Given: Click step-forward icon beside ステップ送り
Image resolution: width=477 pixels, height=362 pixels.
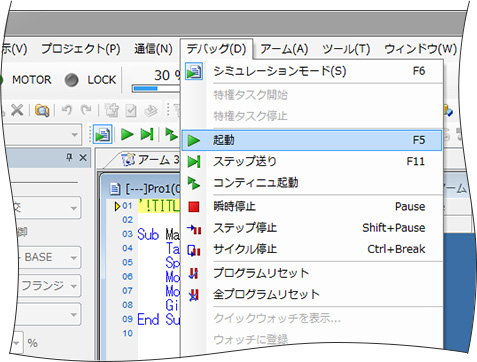Looking at the screenshot, I should (x=194, y=162).
